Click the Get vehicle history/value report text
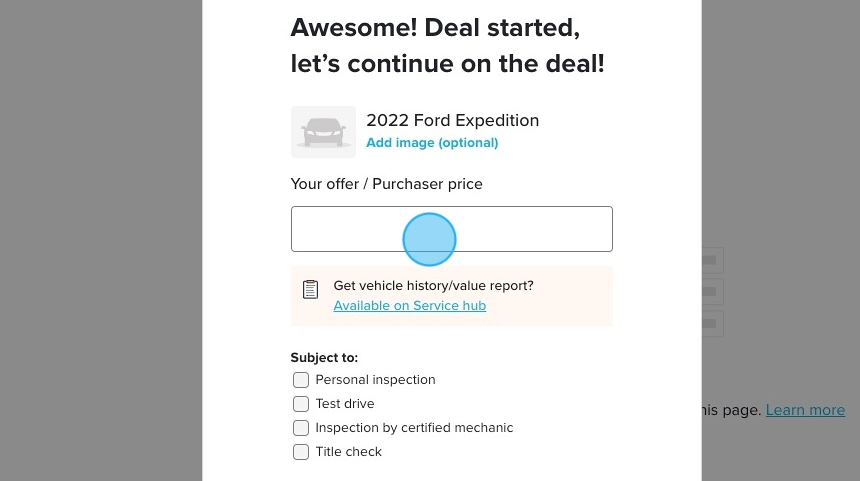Image resolution: width=860 pixels, height=481 pixels. pos(433,286)
